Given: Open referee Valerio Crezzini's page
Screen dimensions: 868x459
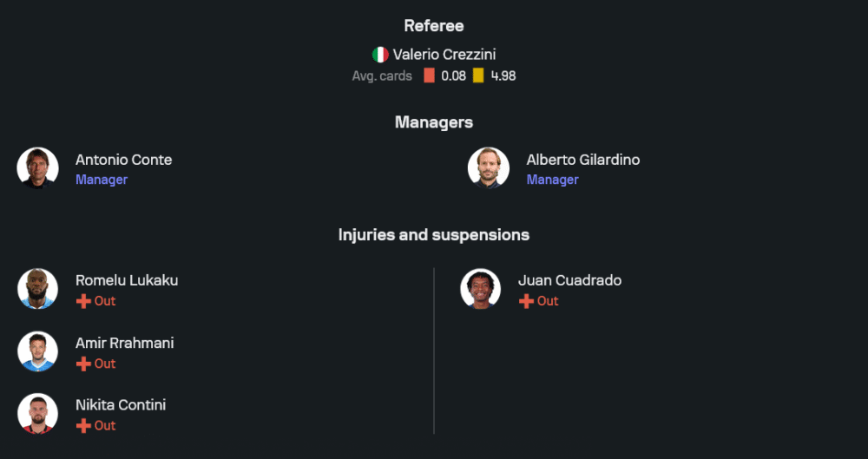Looking at the screenshot, I should tap(444, 55).
